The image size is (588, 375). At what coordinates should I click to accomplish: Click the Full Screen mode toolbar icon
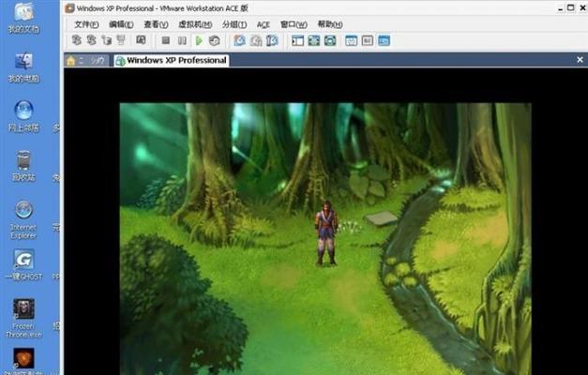pos(330,40)
